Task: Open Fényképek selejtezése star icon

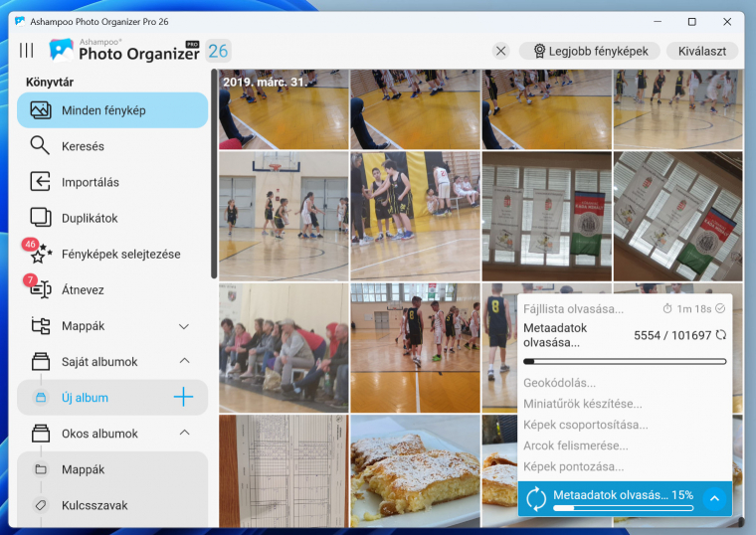Action: point(40,255)
